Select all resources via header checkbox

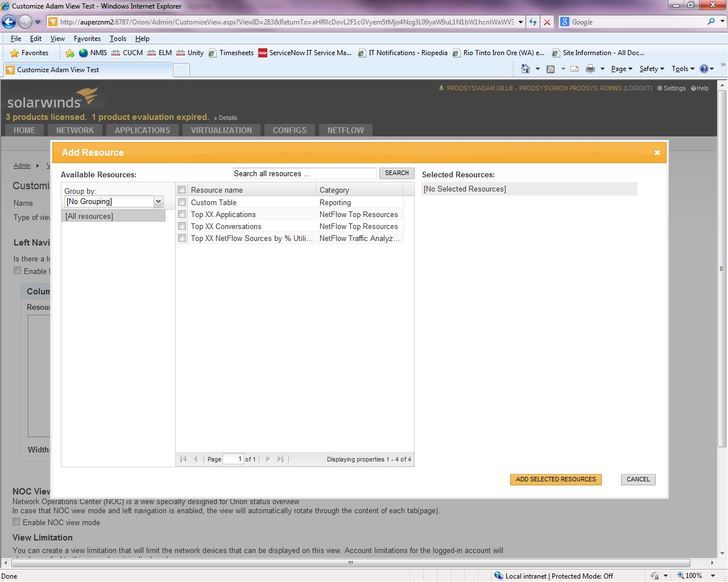181,189
